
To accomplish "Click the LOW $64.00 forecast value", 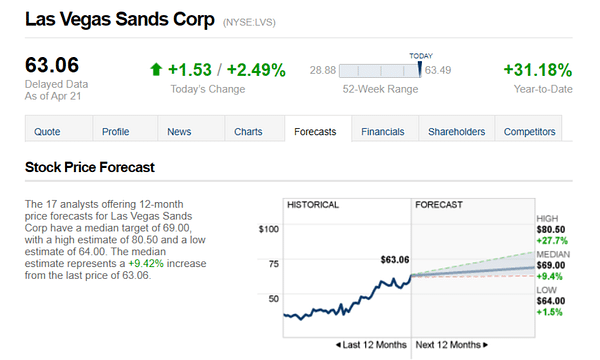I will [551, 301].
